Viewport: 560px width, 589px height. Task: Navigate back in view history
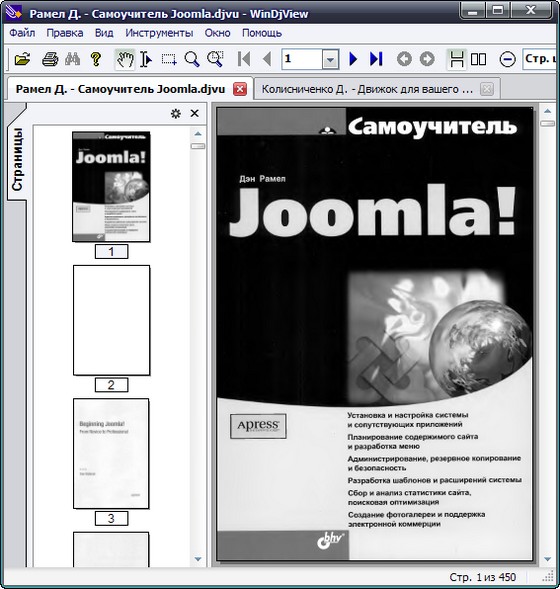point(404,59)
